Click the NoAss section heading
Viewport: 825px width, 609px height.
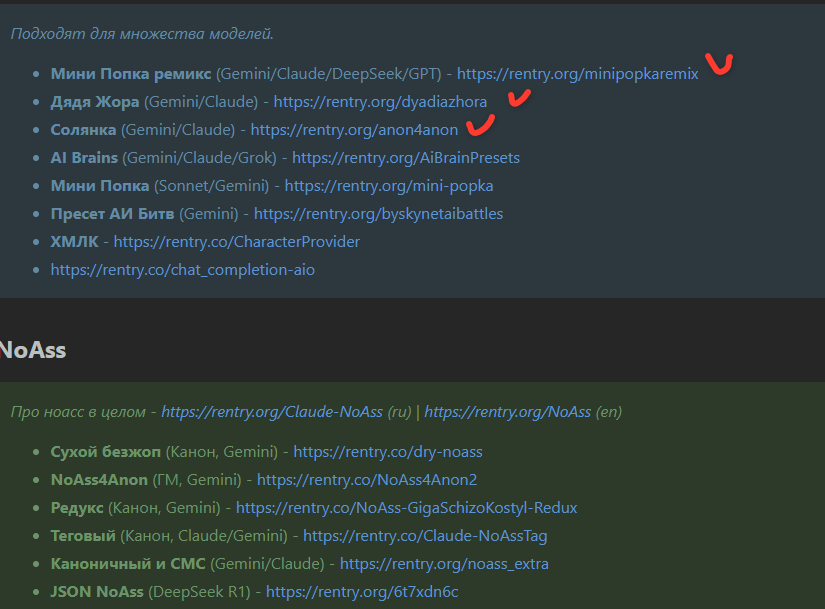(x=33, y=350)
